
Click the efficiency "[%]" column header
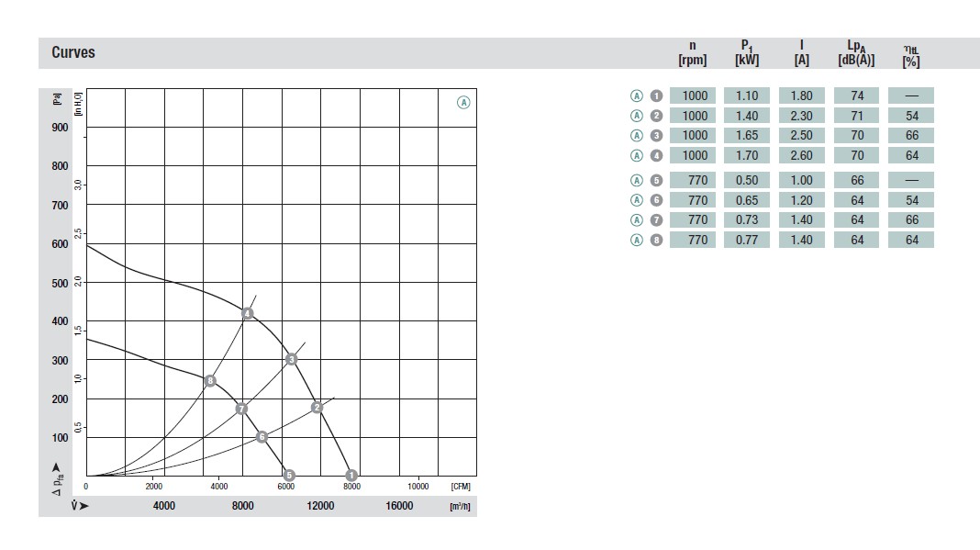[x=911, y=56]
